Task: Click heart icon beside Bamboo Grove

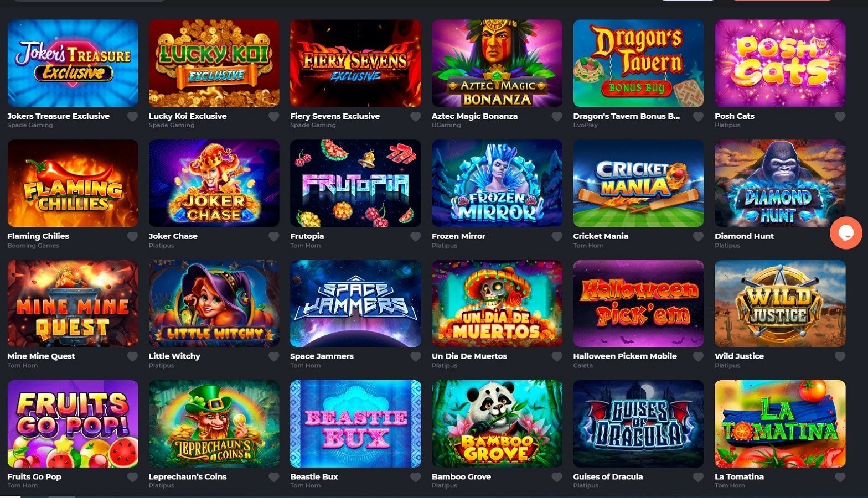Action: point(557,476)
